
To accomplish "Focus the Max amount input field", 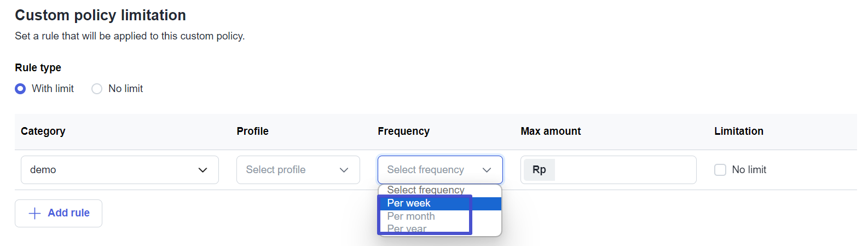I will pos(624,170).
